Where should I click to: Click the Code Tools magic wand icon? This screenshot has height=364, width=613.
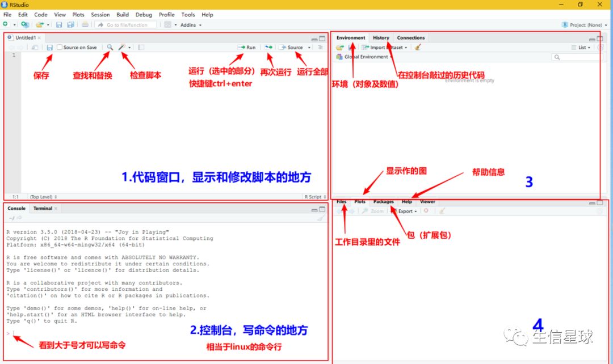coord(122,47)
